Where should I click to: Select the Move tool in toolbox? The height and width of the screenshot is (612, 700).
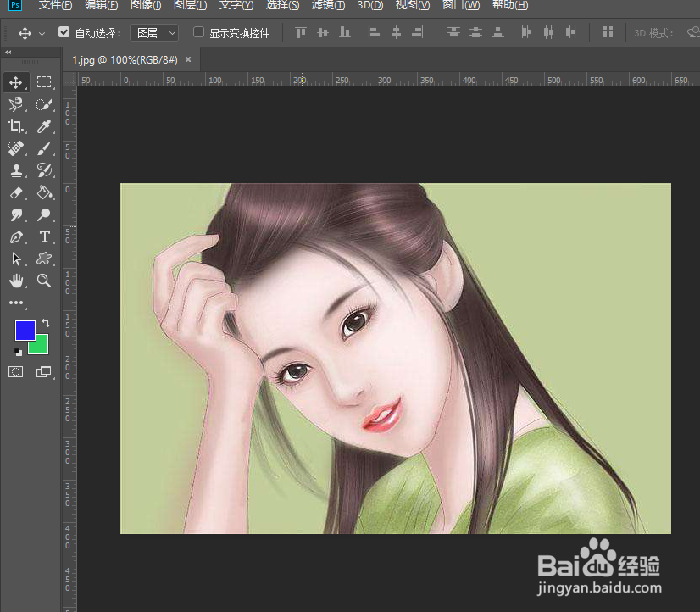(16, 82)
